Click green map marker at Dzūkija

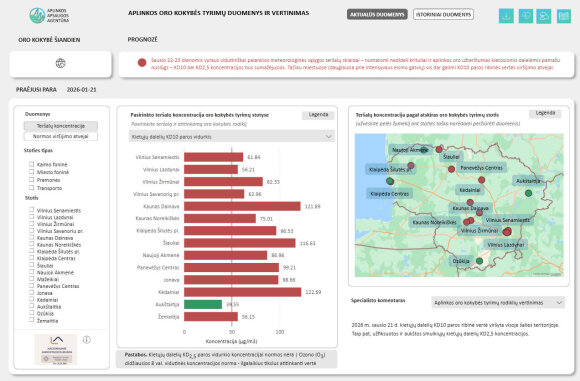click(479, 261)
